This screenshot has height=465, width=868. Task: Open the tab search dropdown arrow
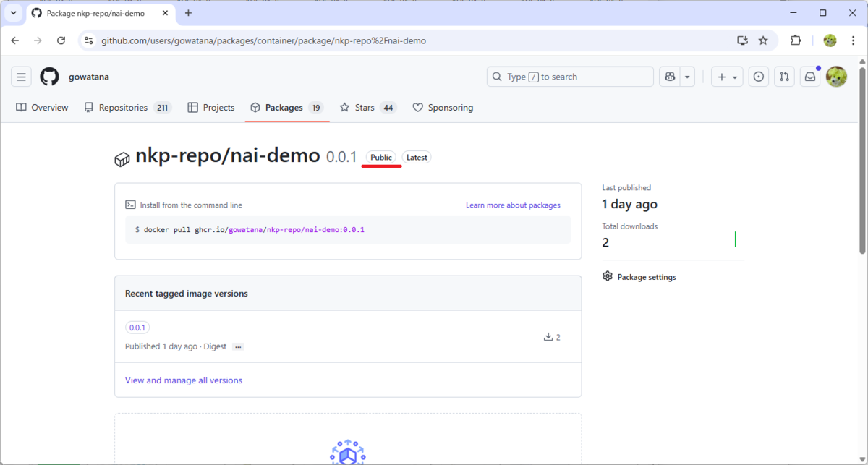point(13,13)
